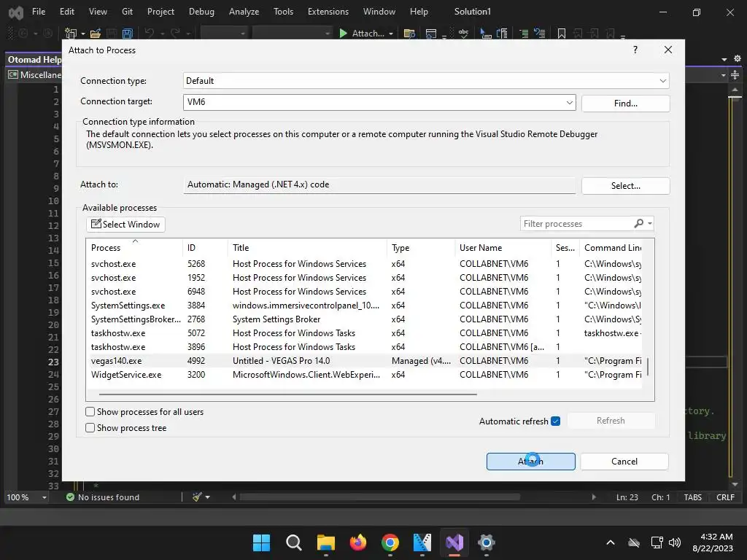
Task: Click the Open File toolbar icon
Action: (96, 34)
